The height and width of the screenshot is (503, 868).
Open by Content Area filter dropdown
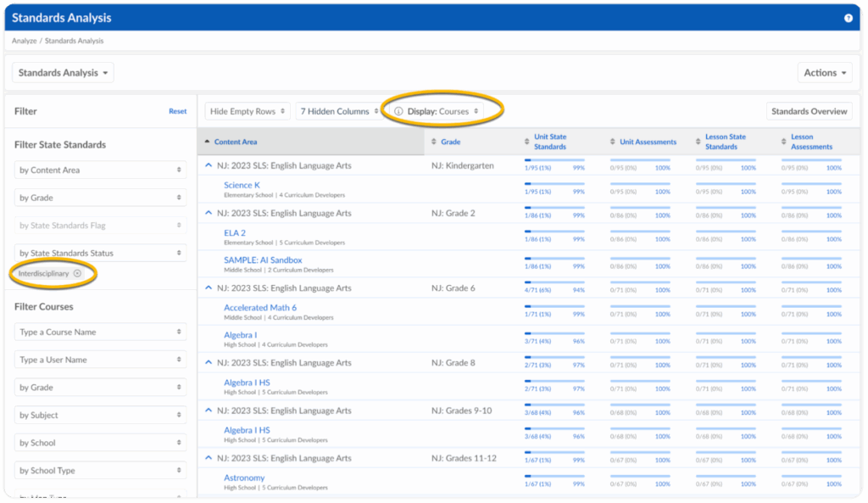coord(100,170)
